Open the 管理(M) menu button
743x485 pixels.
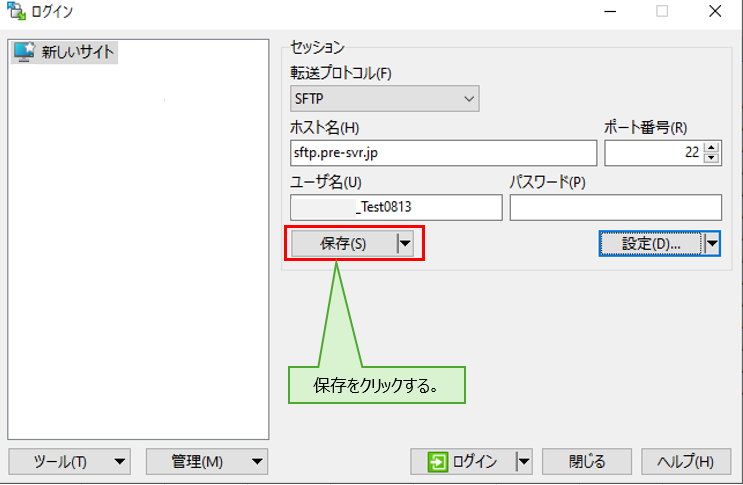tap(207, 461)
